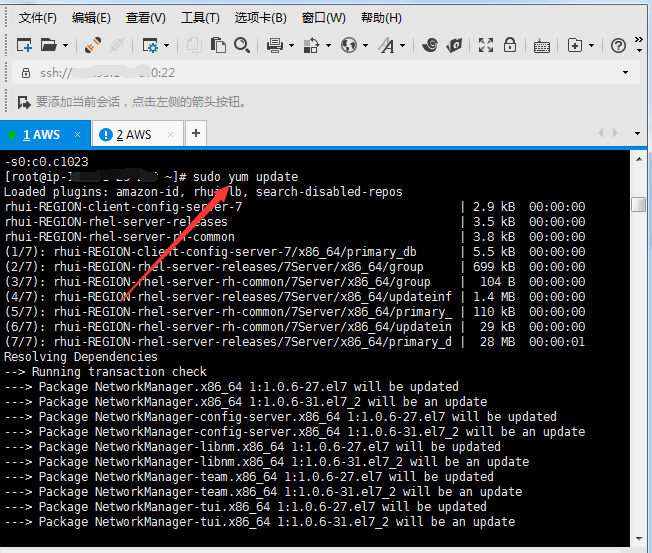The width and height of the screenshot is (652, 553).
Task: Expand the Font dropdown arrow
Action: pos(403,45)
